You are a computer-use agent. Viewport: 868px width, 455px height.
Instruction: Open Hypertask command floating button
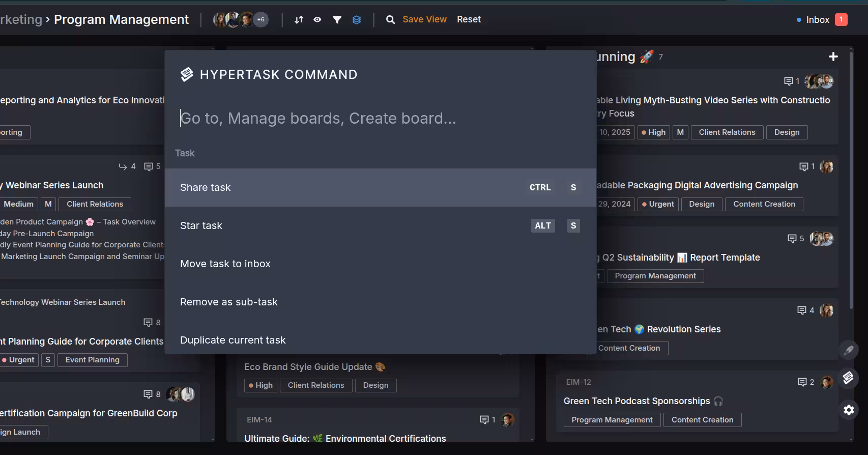tap(848, 378)
